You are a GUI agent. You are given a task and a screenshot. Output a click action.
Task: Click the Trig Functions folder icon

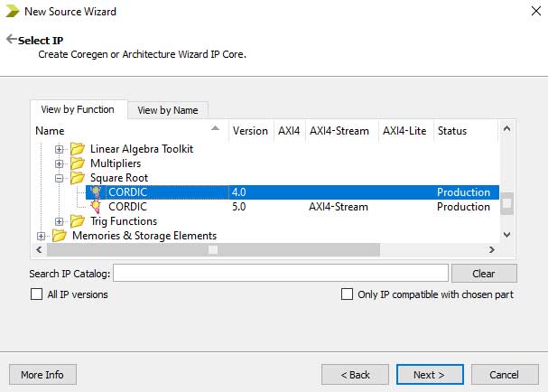[78, 221]
